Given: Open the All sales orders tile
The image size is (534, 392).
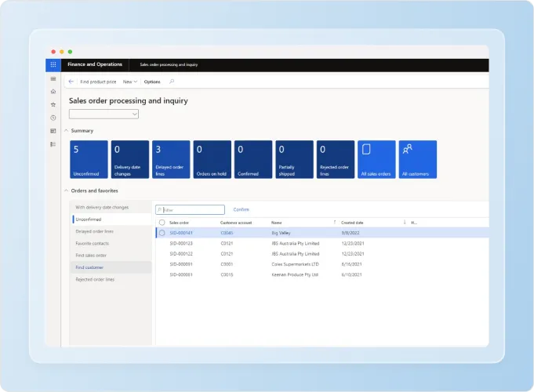Looking at the screenshot, I should coord(376,159).
